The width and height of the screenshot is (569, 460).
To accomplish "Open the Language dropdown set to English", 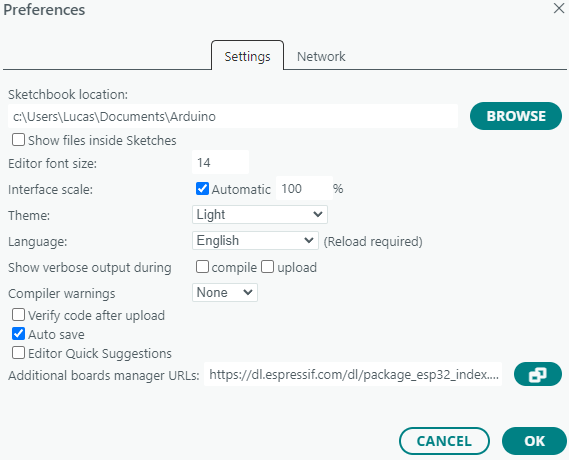I will coord(255,240).
